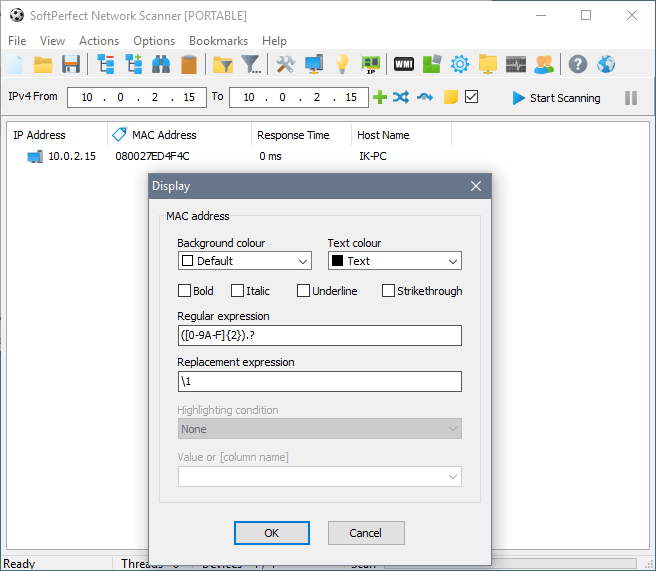Click the open folder toolbar icon

tap(43, 64)
